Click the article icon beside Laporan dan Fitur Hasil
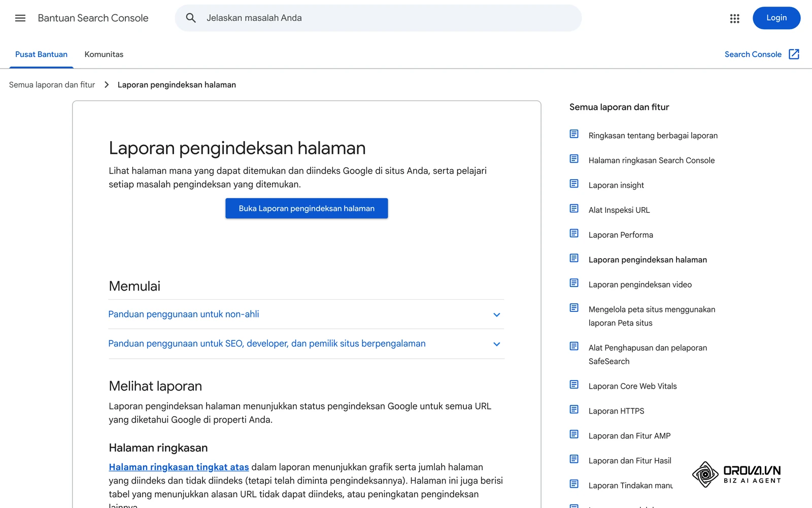Screen dimensions: 812x508 pos(574,459)
